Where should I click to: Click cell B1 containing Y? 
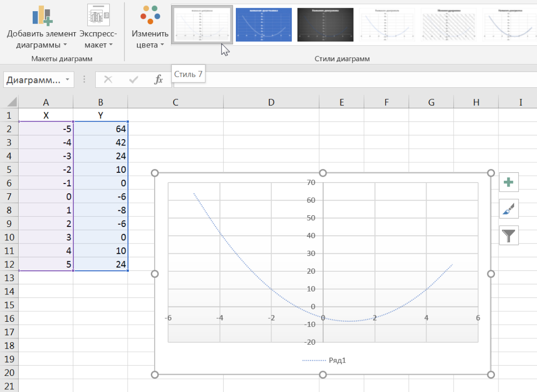pyautogui.click(x=100, y=115)
